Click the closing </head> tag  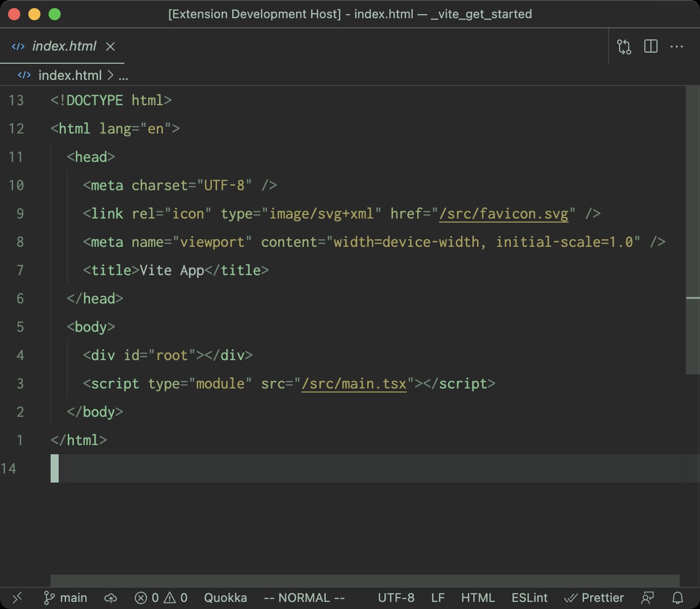tap(95, 298)
